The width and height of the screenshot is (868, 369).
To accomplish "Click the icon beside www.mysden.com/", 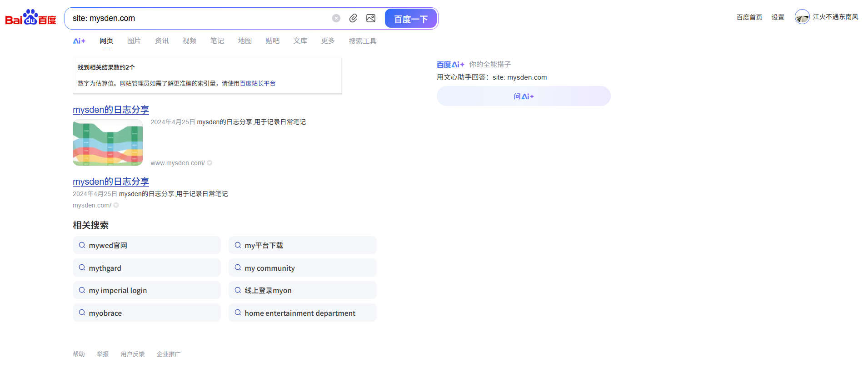I will pos(210,163).
